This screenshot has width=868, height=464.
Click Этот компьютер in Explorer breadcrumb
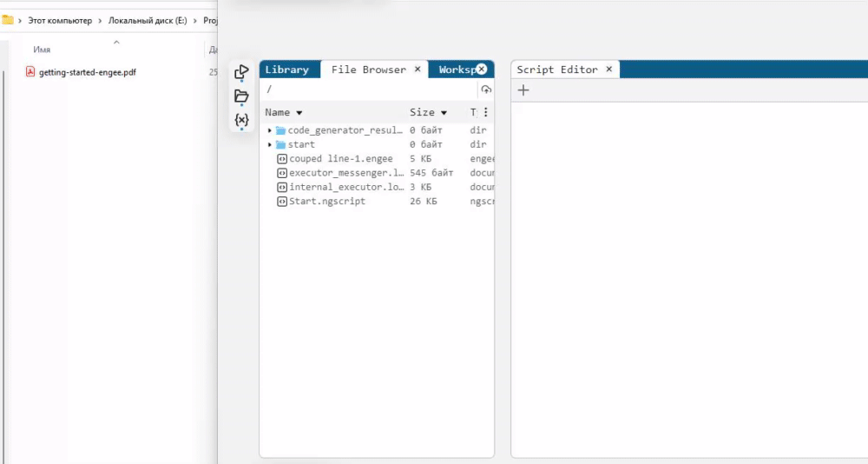[61, 21]
